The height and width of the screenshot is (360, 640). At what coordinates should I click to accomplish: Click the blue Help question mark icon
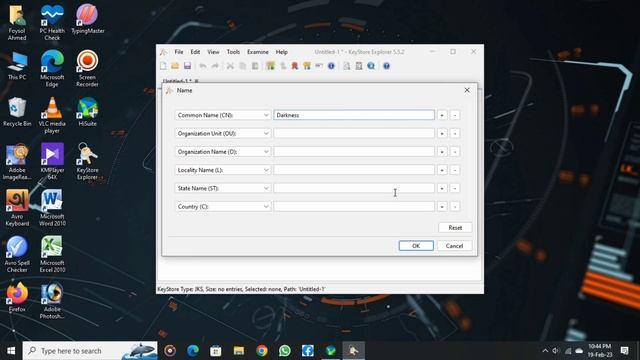[387, 66]
